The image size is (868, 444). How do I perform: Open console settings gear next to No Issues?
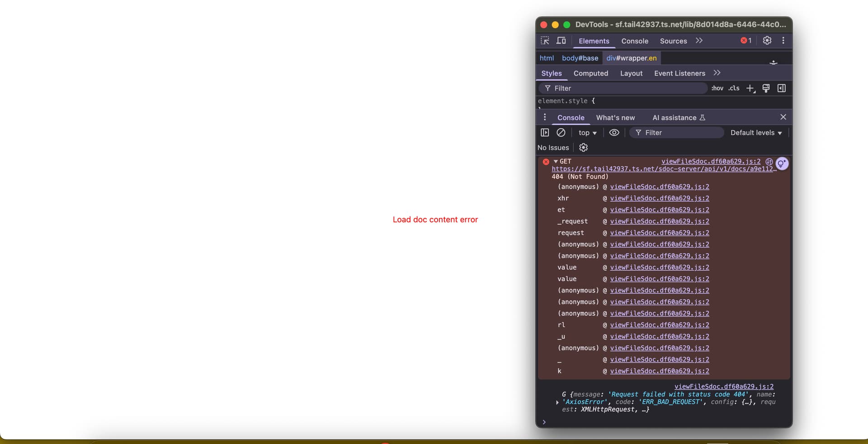coord(583,147)
